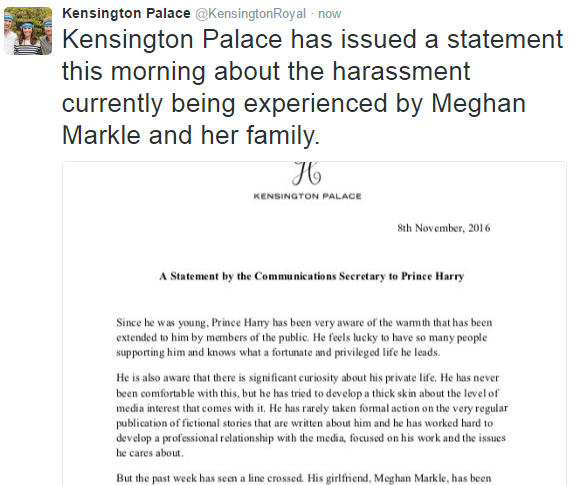Click the 'now' tweet timestamp
The width and height of the screenshot is (577, 485).
pyautogui.click(x=330, y=14)
